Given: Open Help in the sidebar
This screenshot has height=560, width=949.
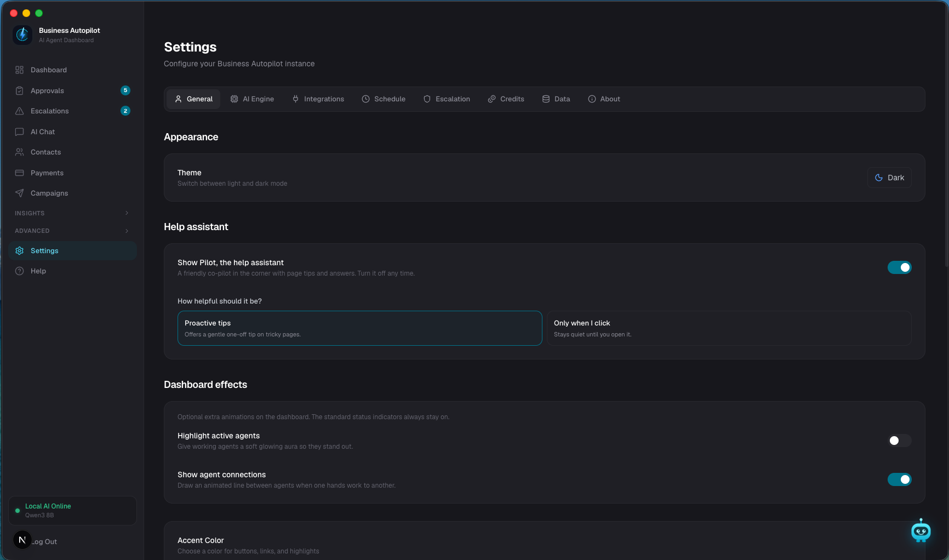Looking at the screenshot, I should tap(72, 271).
